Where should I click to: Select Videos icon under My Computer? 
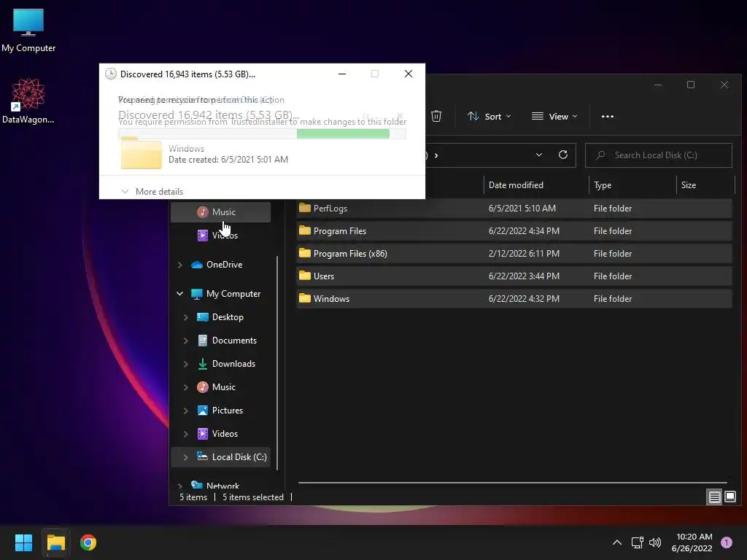pos(203,434)
